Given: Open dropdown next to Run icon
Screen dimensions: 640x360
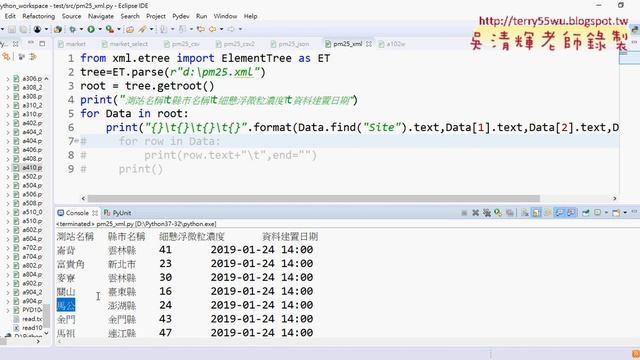Looking at the screenshot, I should [100, 29].
